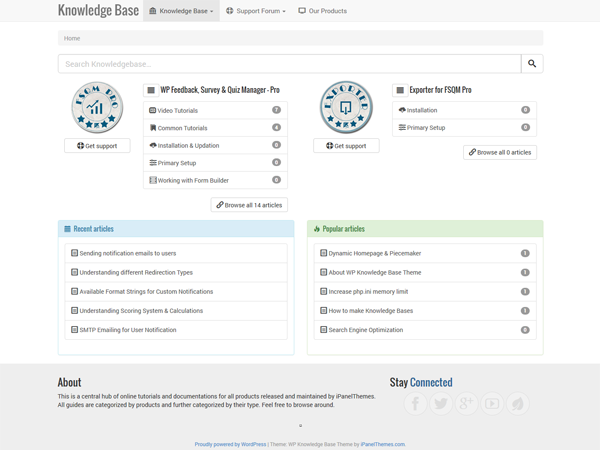Click Browse all 0 articles
This screenshot has width=600, height=450.
[500, 152]
